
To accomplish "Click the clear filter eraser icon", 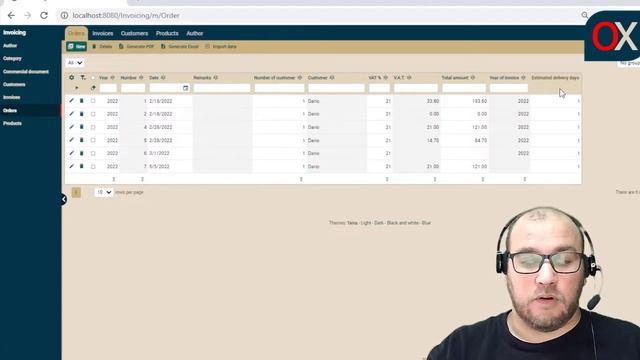I will point(93,88).
